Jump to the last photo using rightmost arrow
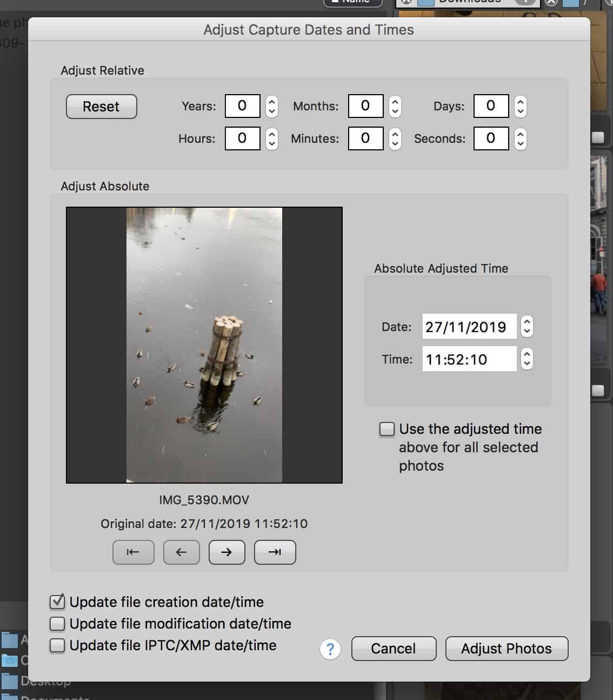Viewport: 613px width, 700px height. [x=275, y=552]
